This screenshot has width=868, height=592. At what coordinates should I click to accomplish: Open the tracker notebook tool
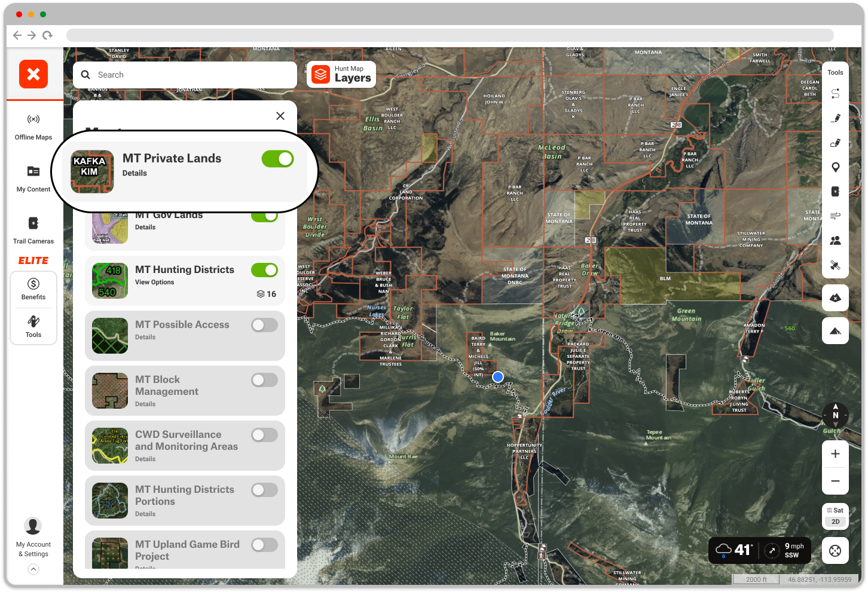tap(835, 192)
